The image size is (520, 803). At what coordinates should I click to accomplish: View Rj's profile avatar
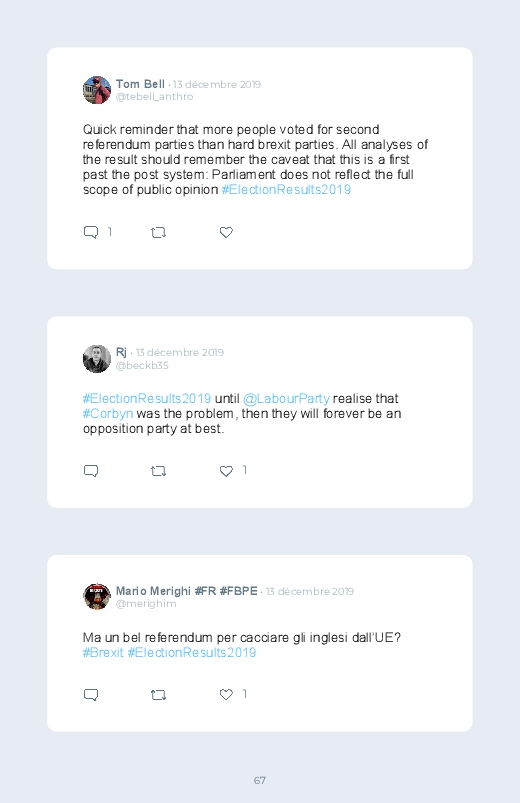point(97,358)
